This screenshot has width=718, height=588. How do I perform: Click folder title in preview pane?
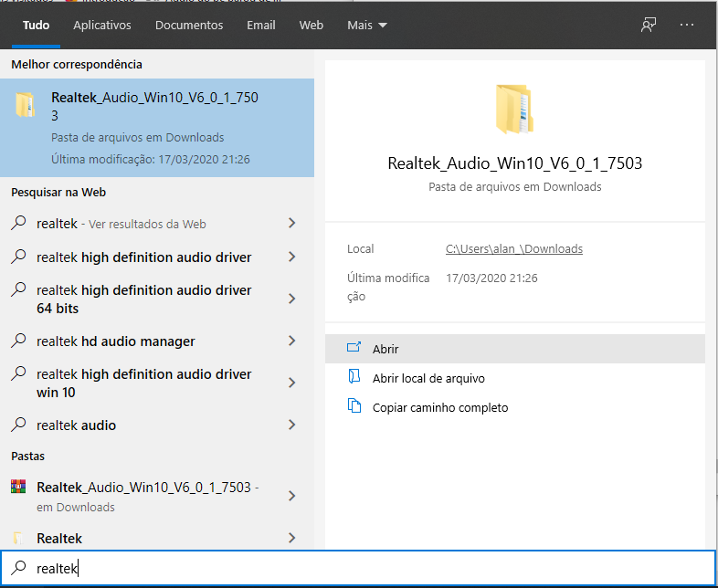click(514, 163)
